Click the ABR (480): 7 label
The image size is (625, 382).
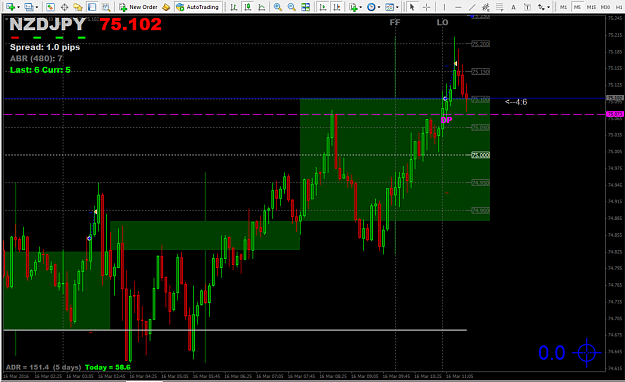point(36,59)
